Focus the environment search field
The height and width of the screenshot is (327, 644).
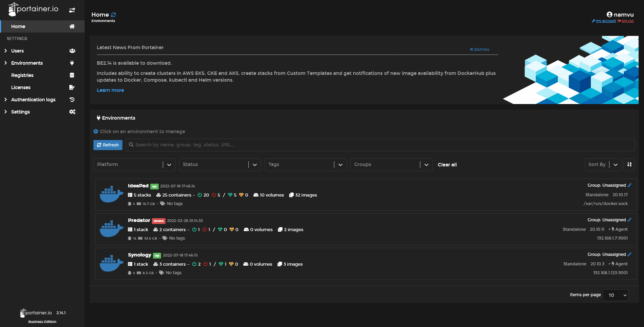click(x=380, y=145)
